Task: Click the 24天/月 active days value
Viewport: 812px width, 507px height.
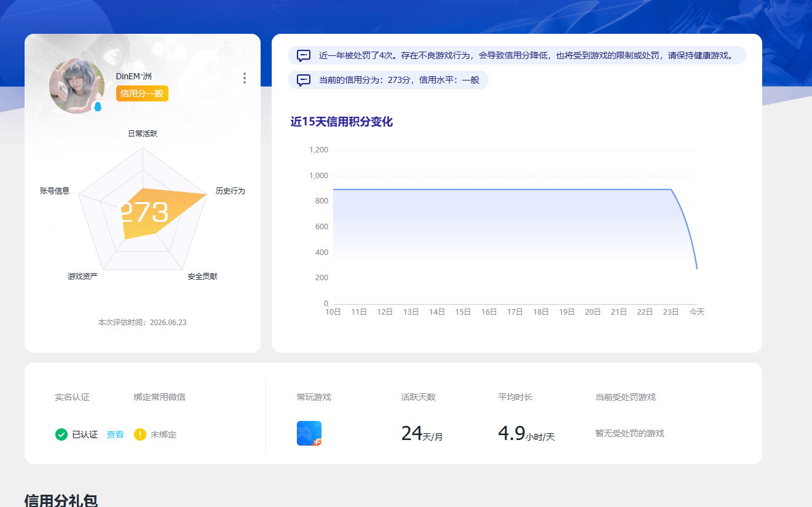Action: [x=422, y=434]
